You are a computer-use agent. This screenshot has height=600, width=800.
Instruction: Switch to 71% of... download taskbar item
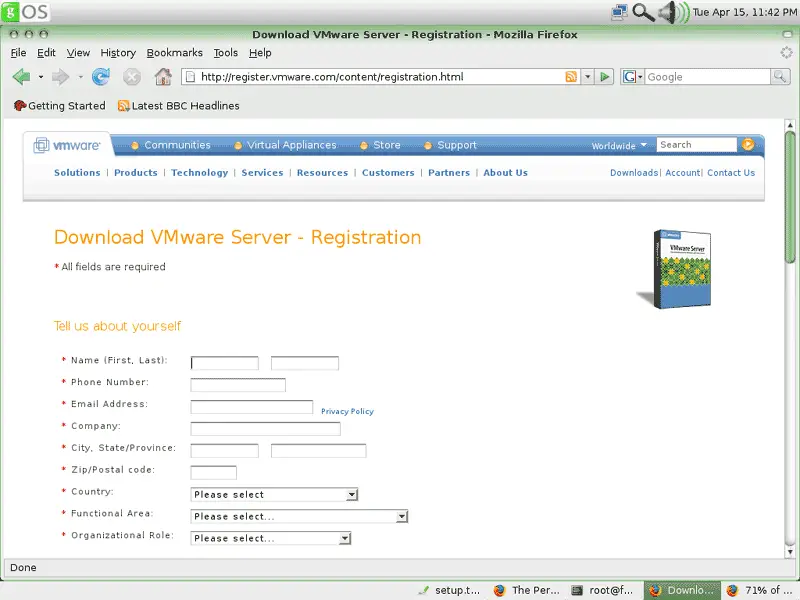click(760, 590)
